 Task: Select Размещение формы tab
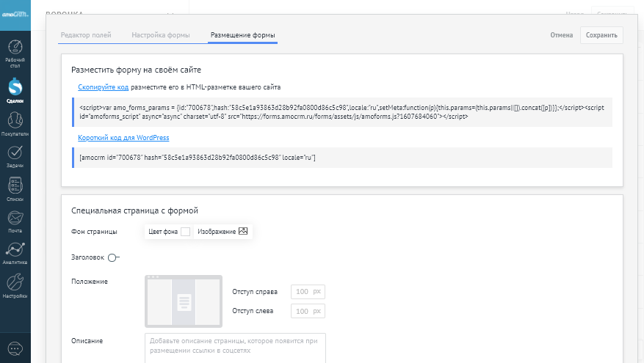(243, 35)
